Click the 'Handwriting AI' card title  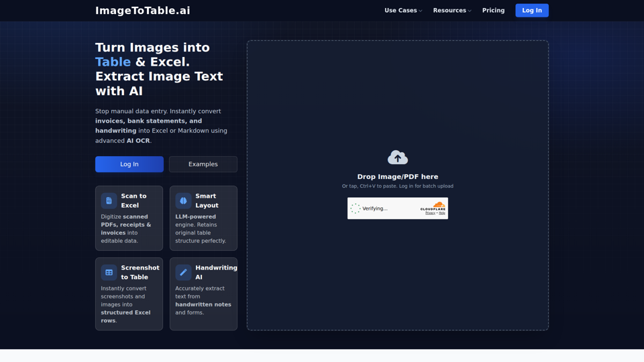click(216, 272)
